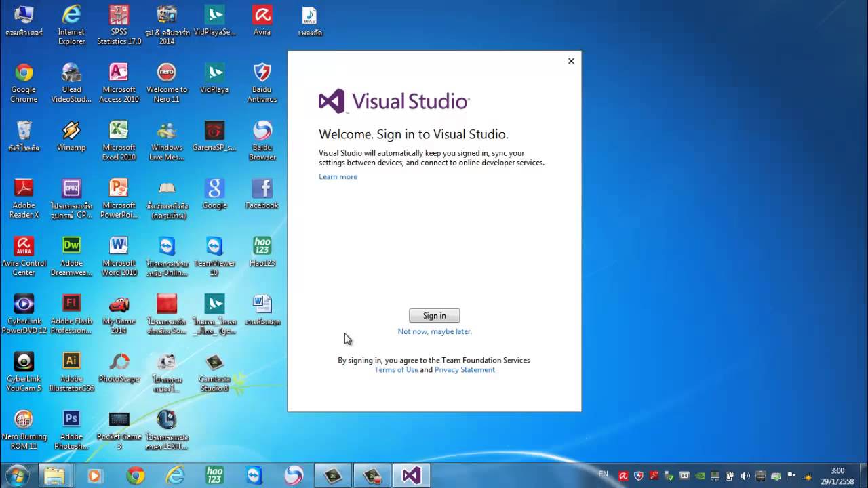Select CyberLink YouCam 5 desktop icon
The height and width of the screenshot is (488, 868).
(x=24, y=372)
